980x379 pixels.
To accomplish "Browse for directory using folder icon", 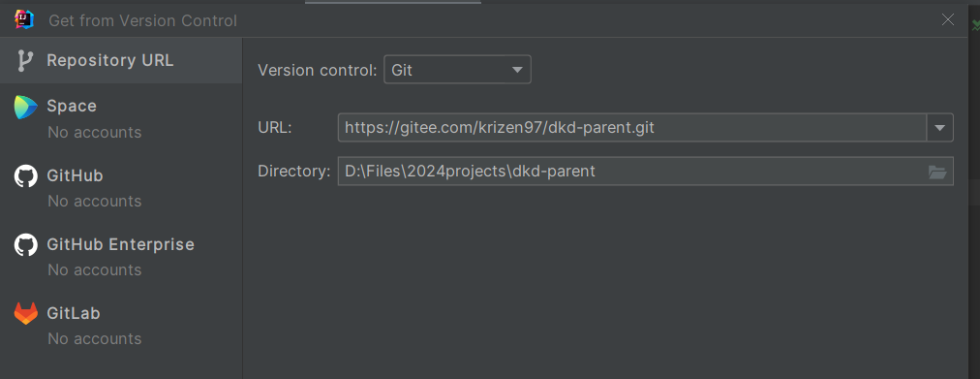I will tap(937, 172).
